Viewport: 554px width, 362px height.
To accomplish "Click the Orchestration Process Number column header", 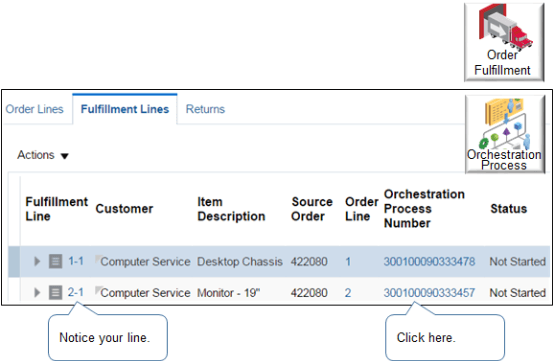I will [x=424, y=209].
